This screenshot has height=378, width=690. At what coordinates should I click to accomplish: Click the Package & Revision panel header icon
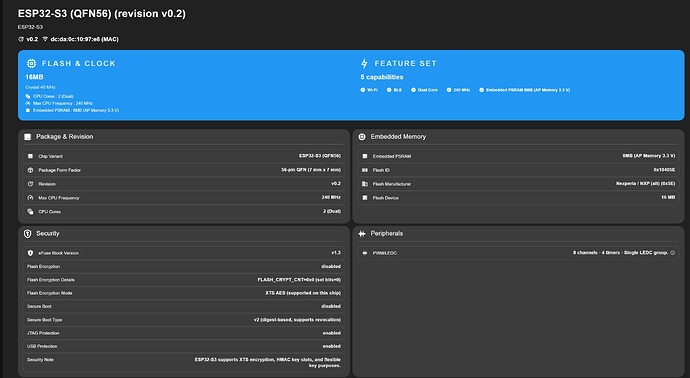[28, 137]
